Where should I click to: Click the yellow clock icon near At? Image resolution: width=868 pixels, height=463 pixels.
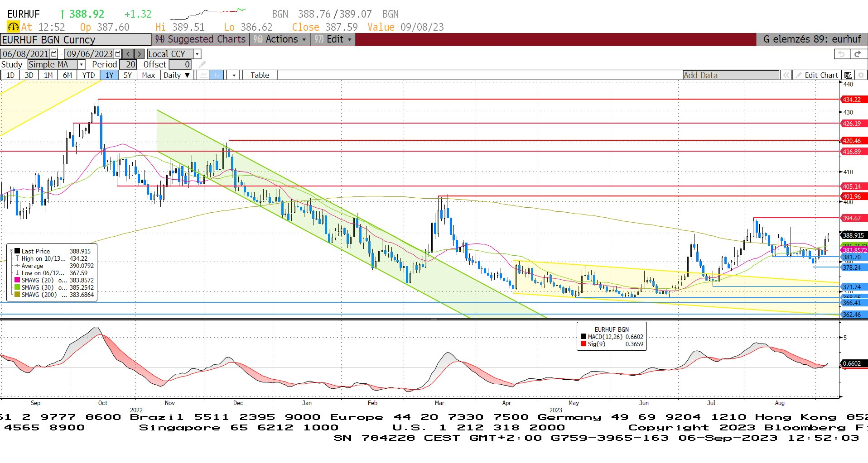(13, 27)
